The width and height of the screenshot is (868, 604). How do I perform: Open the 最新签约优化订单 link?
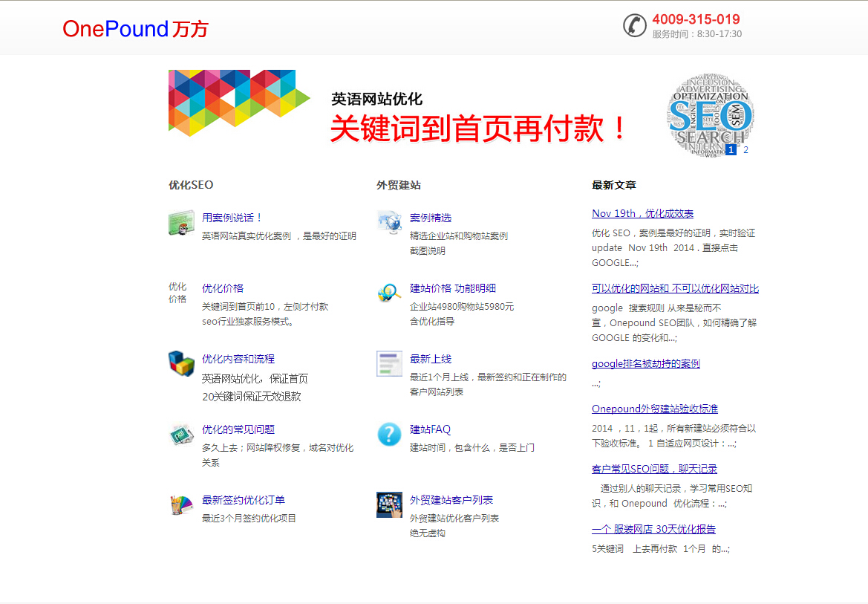tap(243, 499)
